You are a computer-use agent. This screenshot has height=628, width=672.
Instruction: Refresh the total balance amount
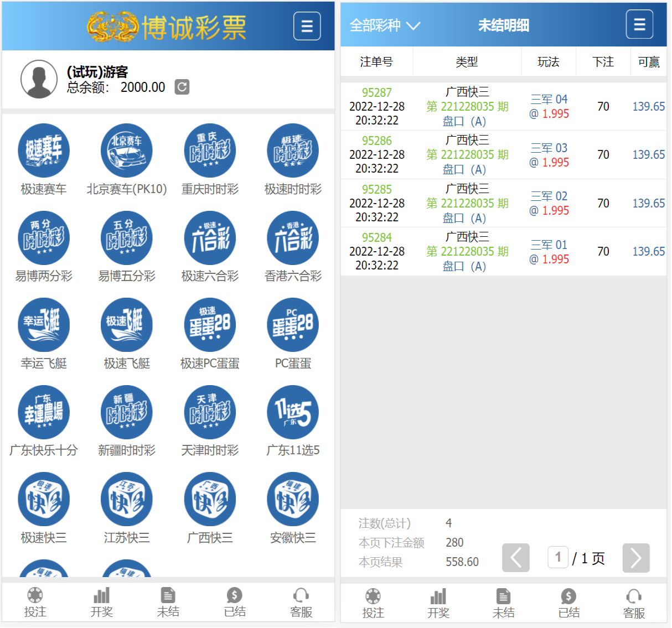182,87
